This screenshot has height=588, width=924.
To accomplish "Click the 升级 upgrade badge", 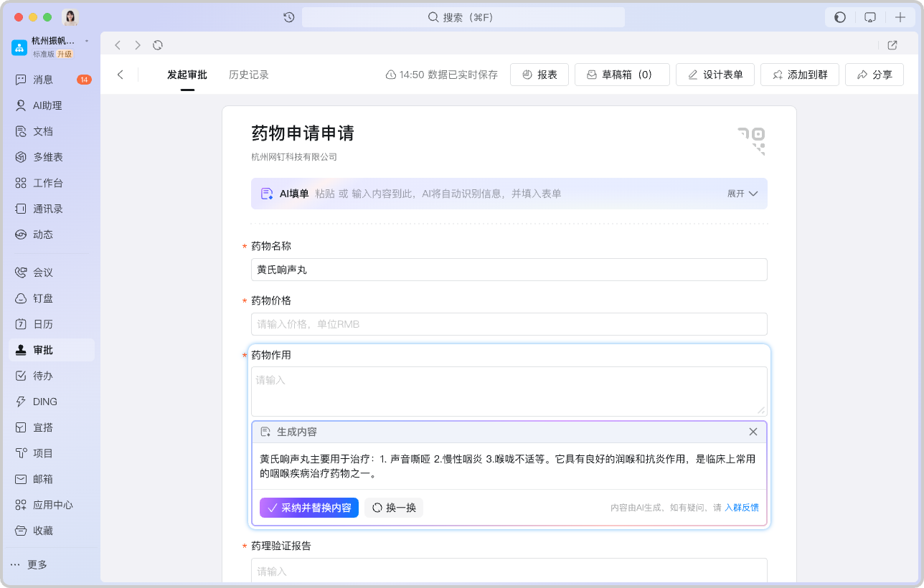I will (x=65, y=54).
